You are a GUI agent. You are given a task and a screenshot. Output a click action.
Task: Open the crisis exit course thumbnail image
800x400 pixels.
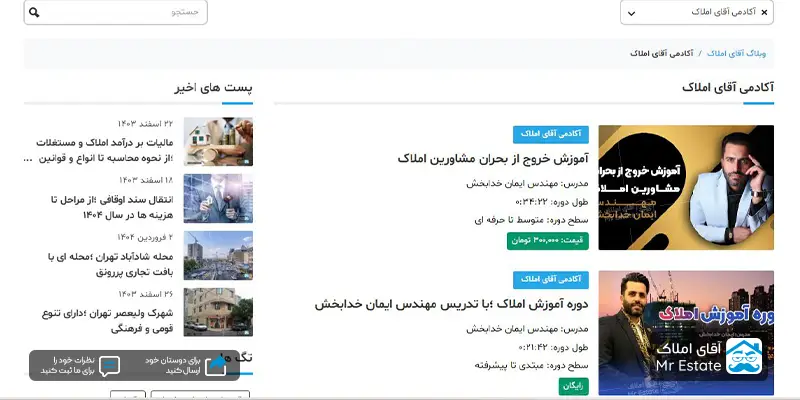(685, 188)
